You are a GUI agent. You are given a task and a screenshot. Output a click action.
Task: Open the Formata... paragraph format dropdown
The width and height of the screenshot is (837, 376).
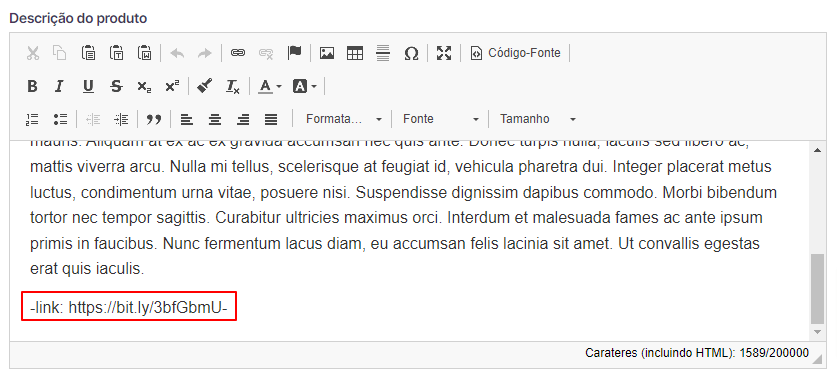tap(343, 119)
